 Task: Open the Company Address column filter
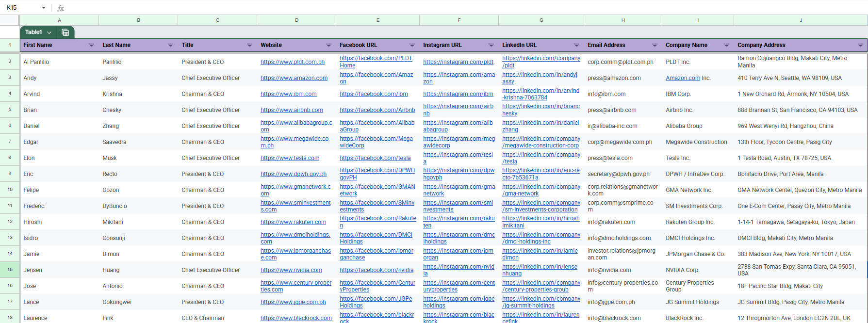[x=860, y=45]
